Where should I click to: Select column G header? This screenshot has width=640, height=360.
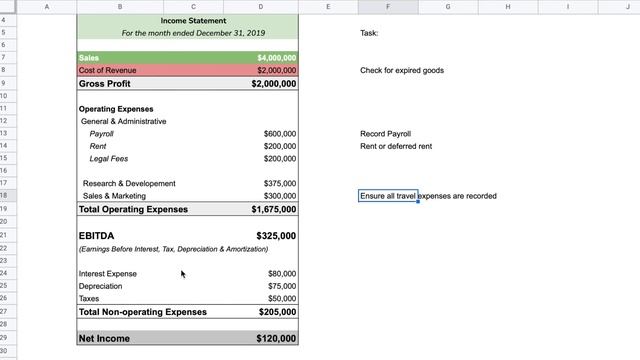pos(448,7)
